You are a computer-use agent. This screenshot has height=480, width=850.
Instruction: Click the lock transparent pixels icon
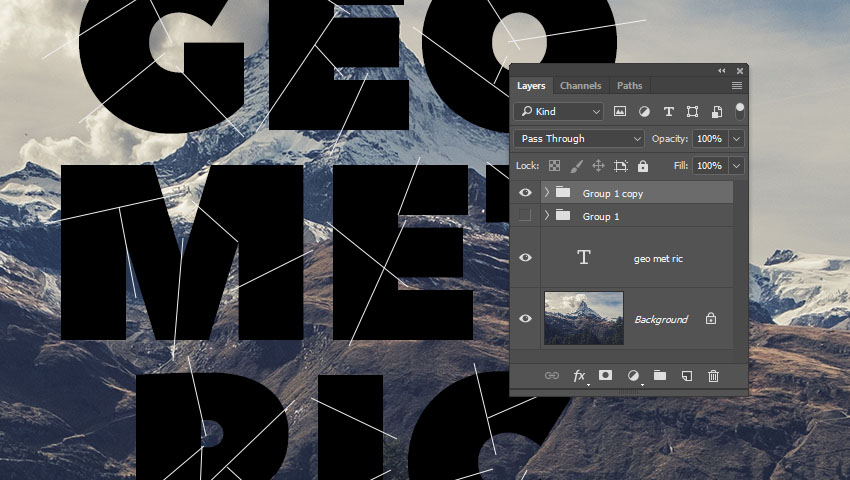tap(554, 166)
